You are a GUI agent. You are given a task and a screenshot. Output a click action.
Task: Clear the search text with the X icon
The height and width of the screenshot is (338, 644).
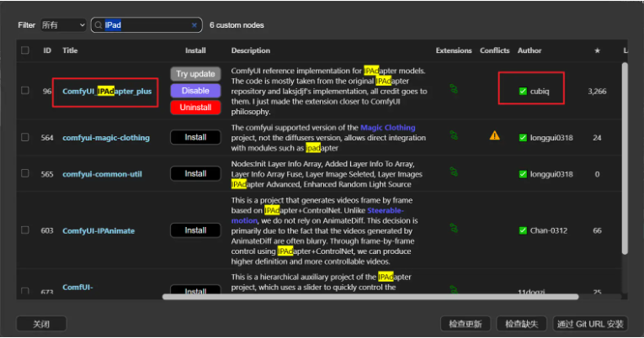(x=194, y=25)
